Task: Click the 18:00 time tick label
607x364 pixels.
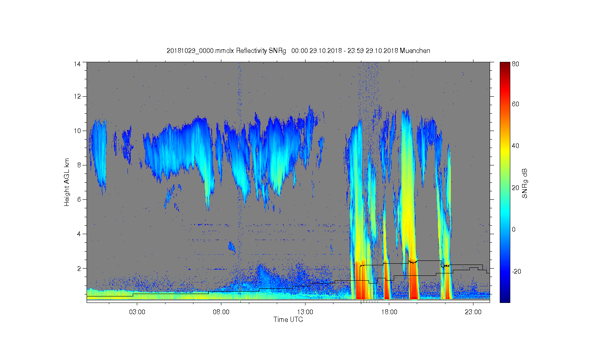Action: [389, 312]
